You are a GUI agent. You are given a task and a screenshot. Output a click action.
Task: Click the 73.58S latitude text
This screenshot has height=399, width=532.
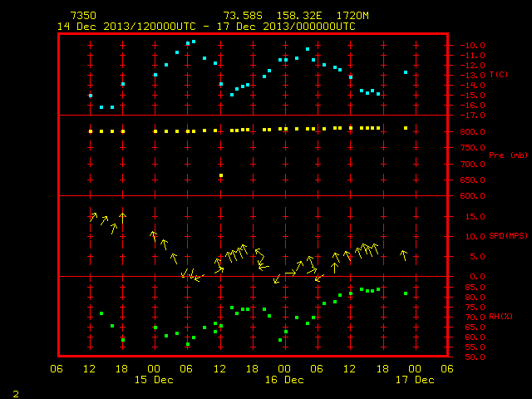(243, 16)
